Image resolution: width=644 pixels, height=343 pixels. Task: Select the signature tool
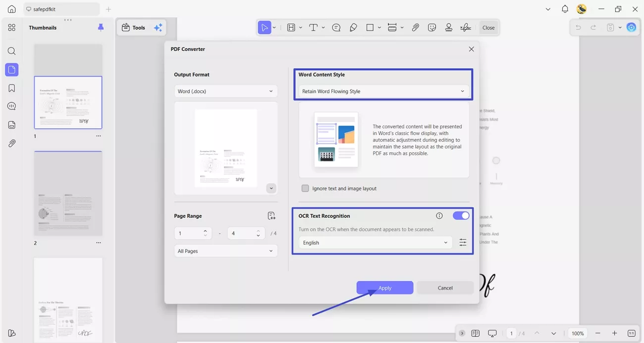tap(466, 28)
